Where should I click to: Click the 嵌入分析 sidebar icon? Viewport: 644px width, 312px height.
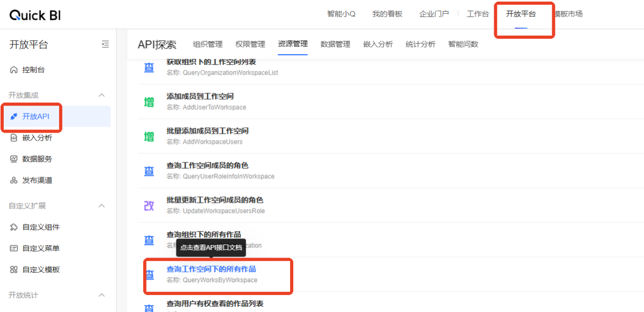tap(14, 138)
